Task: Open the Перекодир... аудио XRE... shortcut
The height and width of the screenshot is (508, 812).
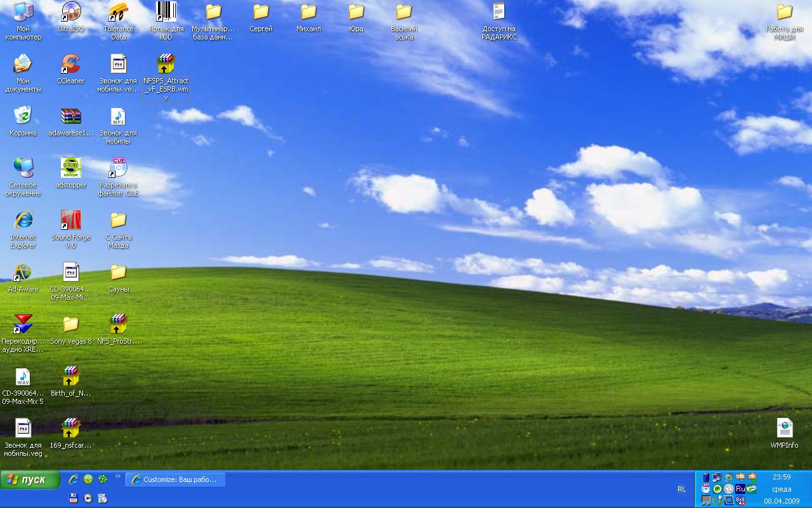Action: (23, 333)
